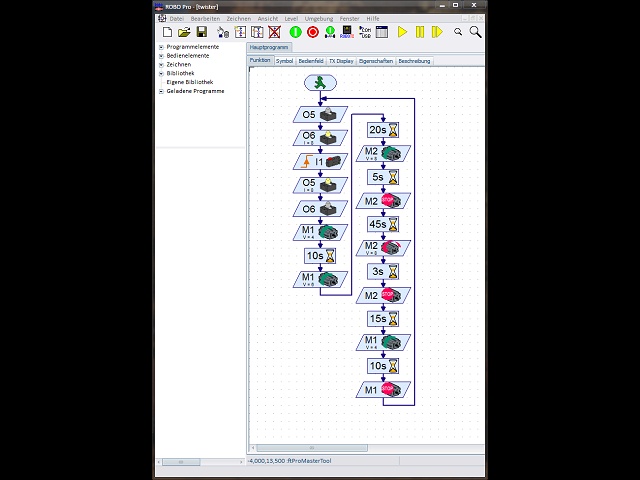Expand the Zeichnen tree node
The image size is (640, 480).
[161, 64]
